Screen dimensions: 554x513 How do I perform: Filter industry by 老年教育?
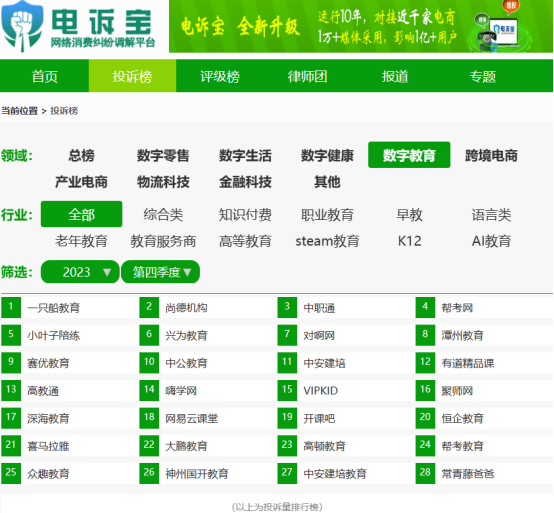point(82,241)
